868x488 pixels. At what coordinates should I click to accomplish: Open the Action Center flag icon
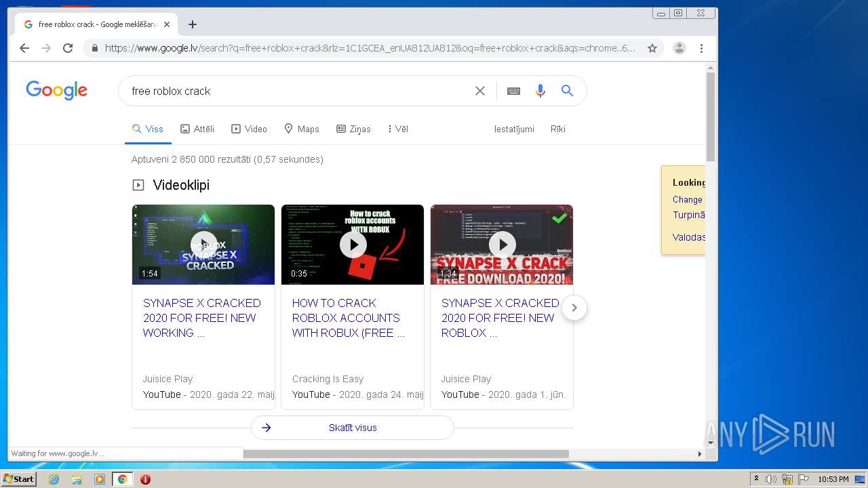tap(804, 479)
